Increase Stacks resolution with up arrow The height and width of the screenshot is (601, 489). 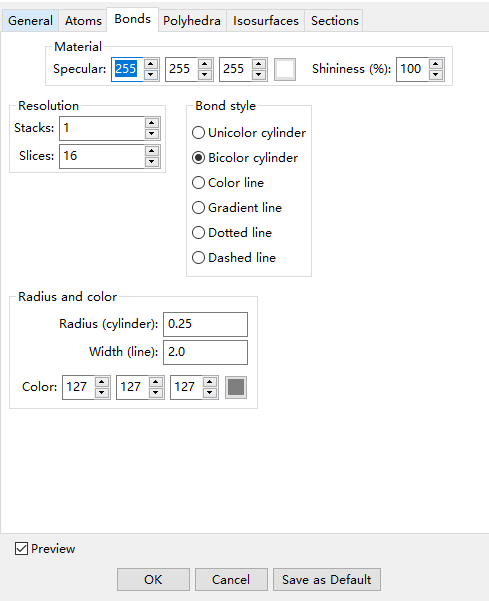coord(152,123)
